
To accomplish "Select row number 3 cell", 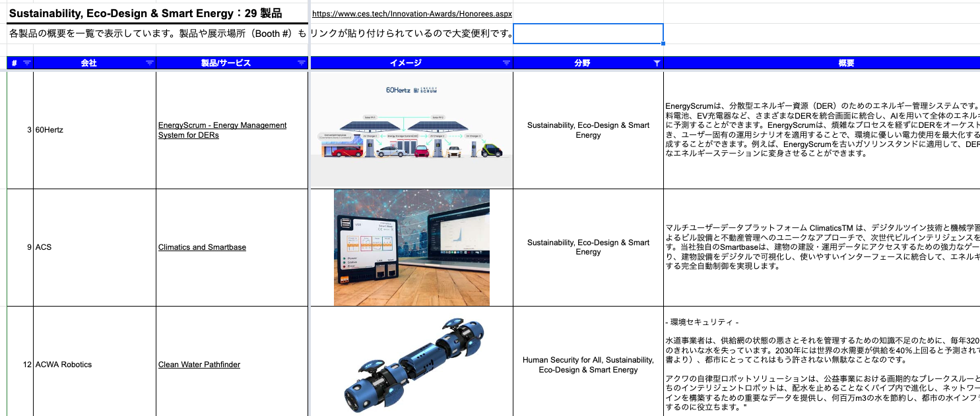I will click(20, 130).
